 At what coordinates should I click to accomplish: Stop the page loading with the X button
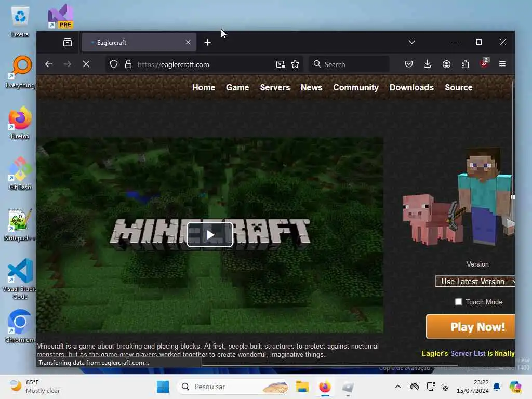tap(86, 64)
